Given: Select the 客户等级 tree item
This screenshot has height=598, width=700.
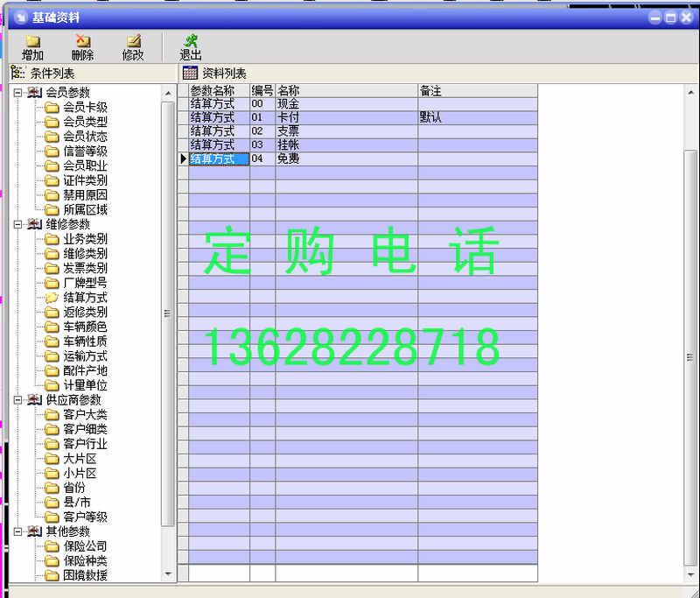Looking at the screenshot, I should [85, 517].
